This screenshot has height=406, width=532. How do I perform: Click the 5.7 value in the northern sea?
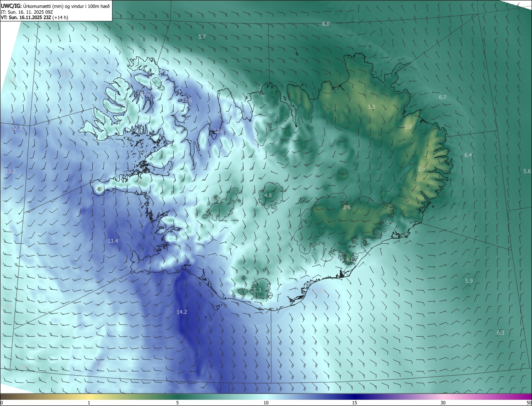202,37
